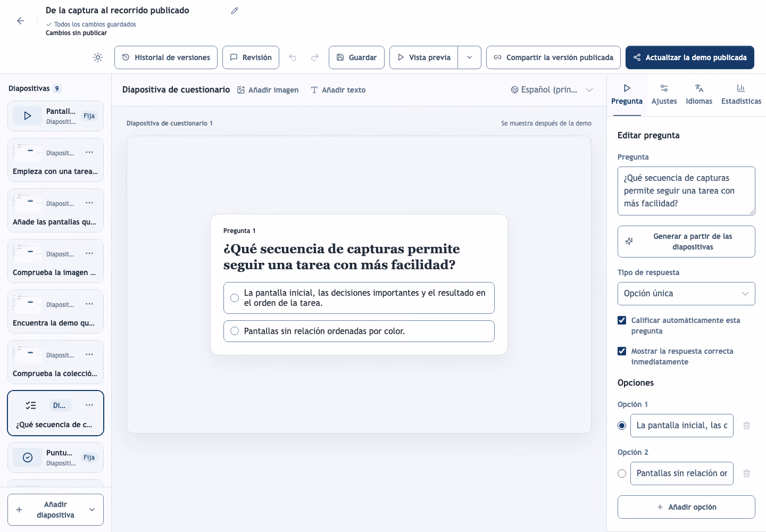The width and height of the screenshot is (766, 532).
Task: Mark Opción 1 as the correct answer
Action: pos(622,426)
